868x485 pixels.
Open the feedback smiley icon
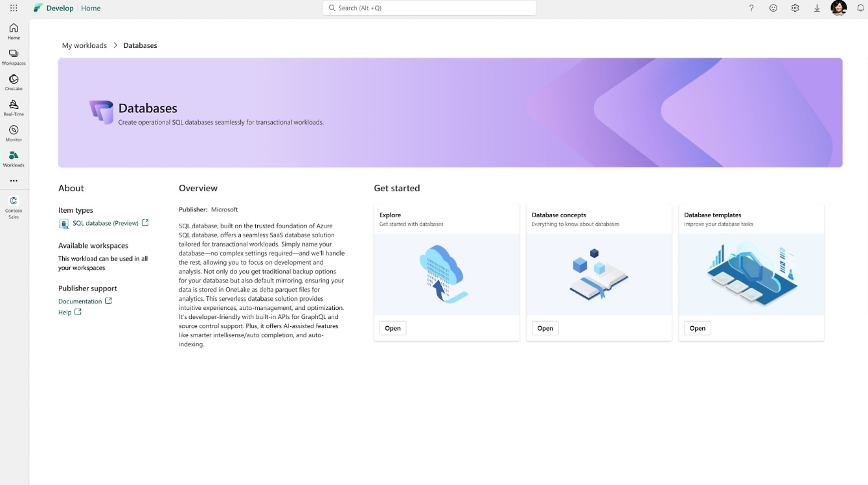point(773,8)
